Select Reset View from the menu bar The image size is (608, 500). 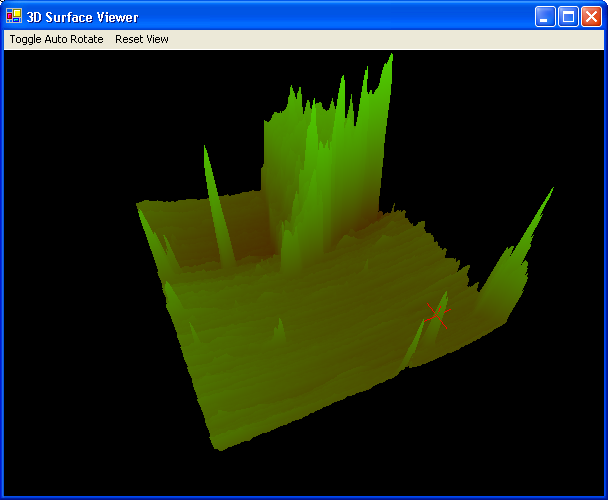pyautogui.click(x=142, y=39)
